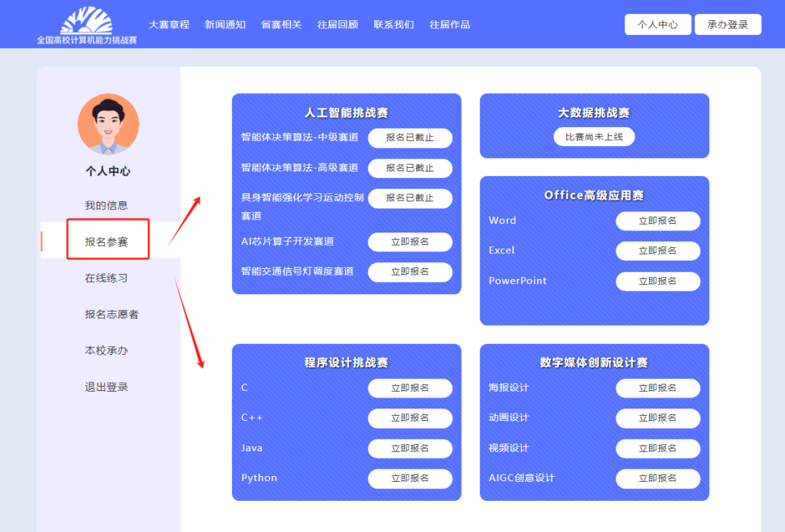This screenshot has width=785, height=532.
Task: Click 退出登录 in the sidebar
Action: click(106, 387)
